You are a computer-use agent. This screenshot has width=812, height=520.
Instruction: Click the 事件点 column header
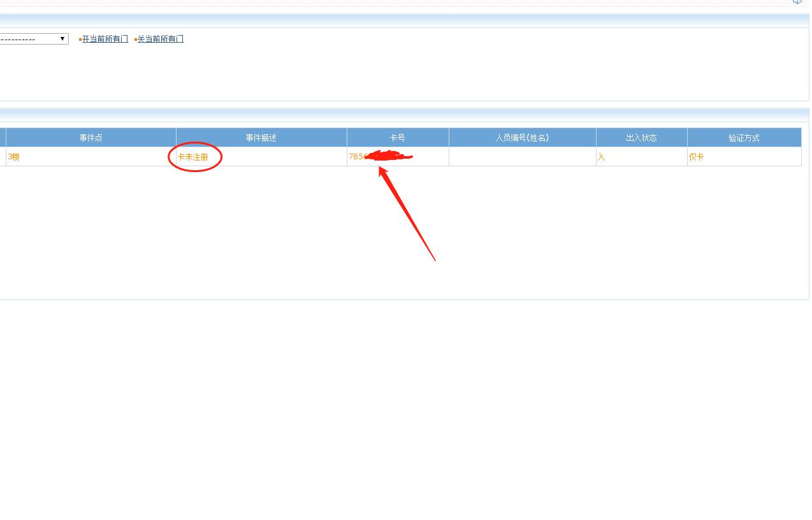click(91, 138)
